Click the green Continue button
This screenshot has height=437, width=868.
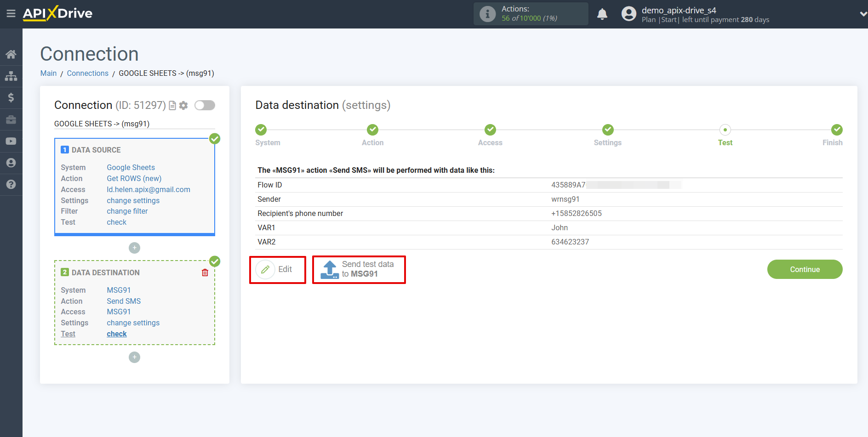[805, 269]
